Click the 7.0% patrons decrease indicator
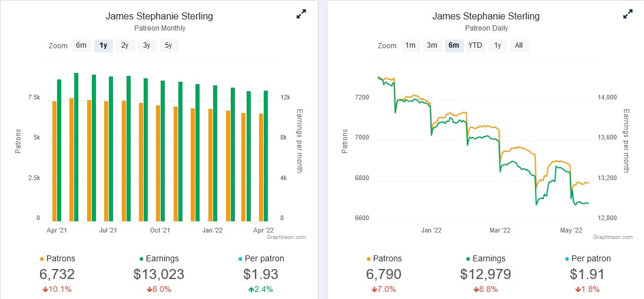Image resolution: width=644 pixels, height=299 pixels. pyautogui.click(x=384, y=289)
